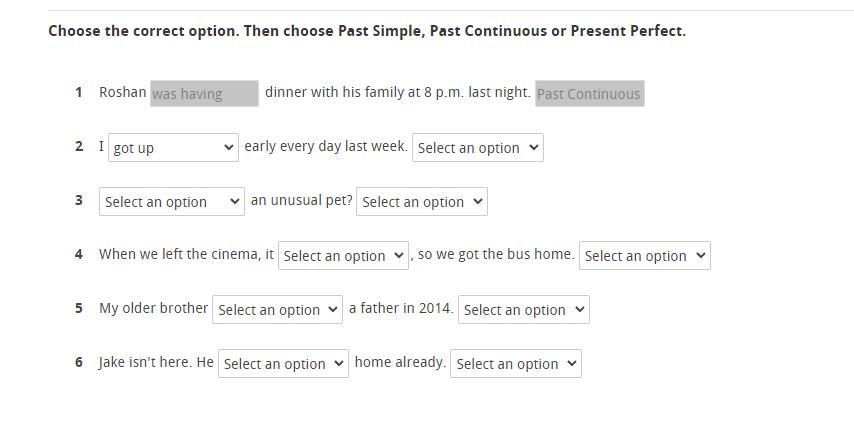Expand the dropdown after "My older brother"

click(x=277, y=310)
